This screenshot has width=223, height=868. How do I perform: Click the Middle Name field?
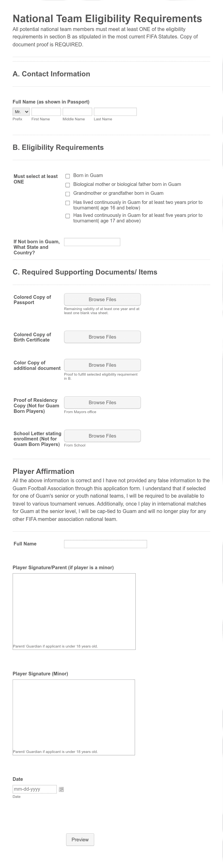[x=78, y=111]
